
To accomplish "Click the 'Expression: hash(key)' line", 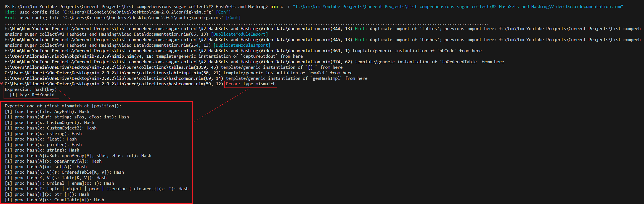I will click(31, 89).
